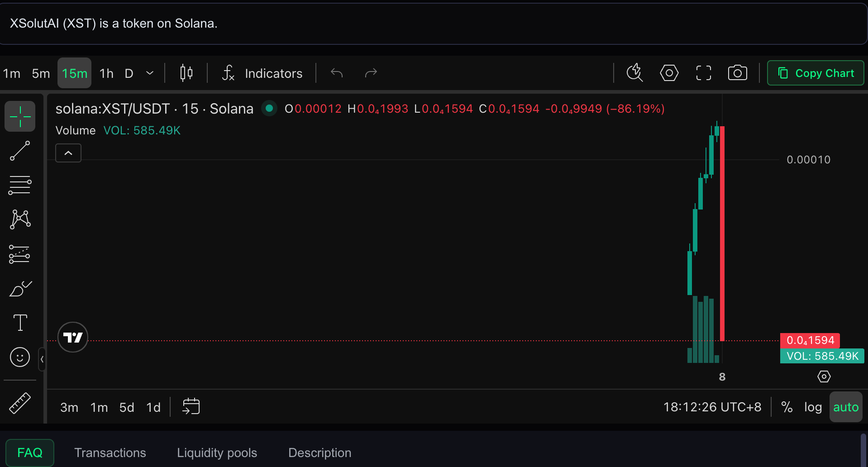This screenshot has width=868, height=467.
Task: Enter fullscreen chart mode
Action: tap(703, 73)
